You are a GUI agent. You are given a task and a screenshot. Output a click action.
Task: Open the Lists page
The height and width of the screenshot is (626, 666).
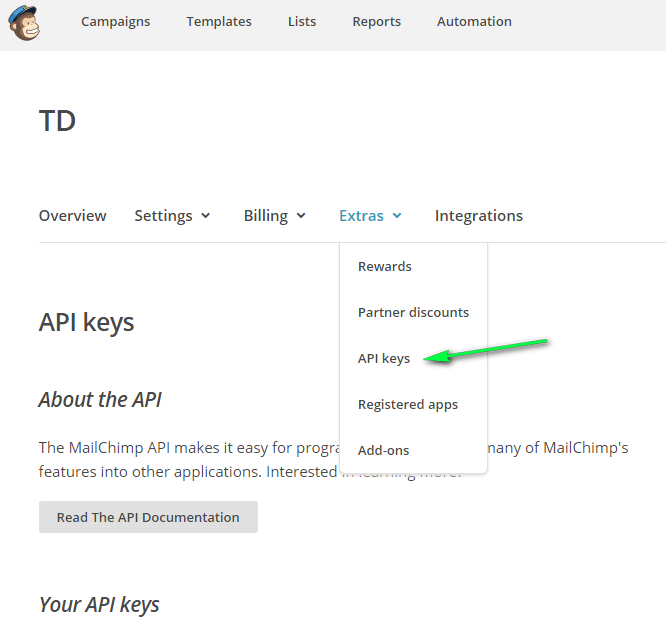tap(302, 22)
